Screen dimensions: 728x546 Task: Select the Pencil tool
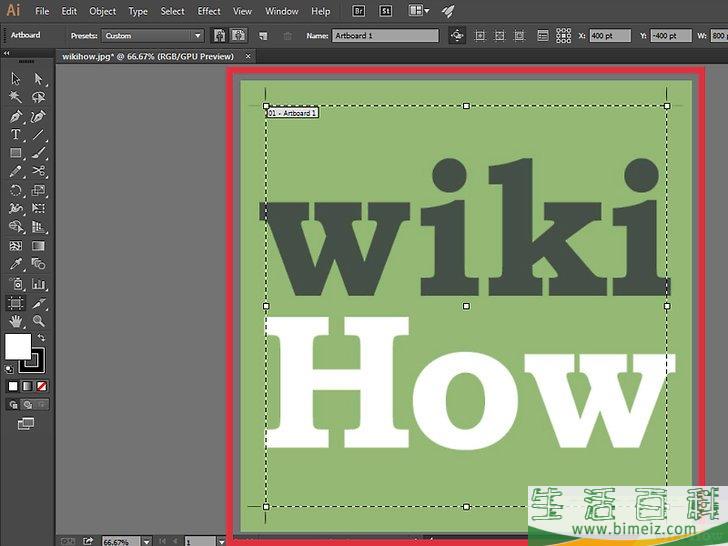pos(16,171)
